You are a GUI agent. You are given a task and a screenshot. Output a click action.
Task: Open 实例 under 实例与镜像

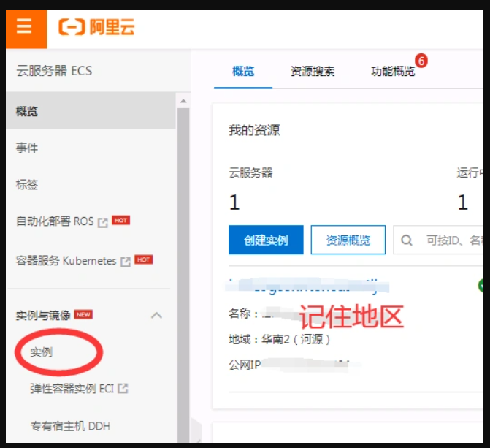tap(41, 352)
